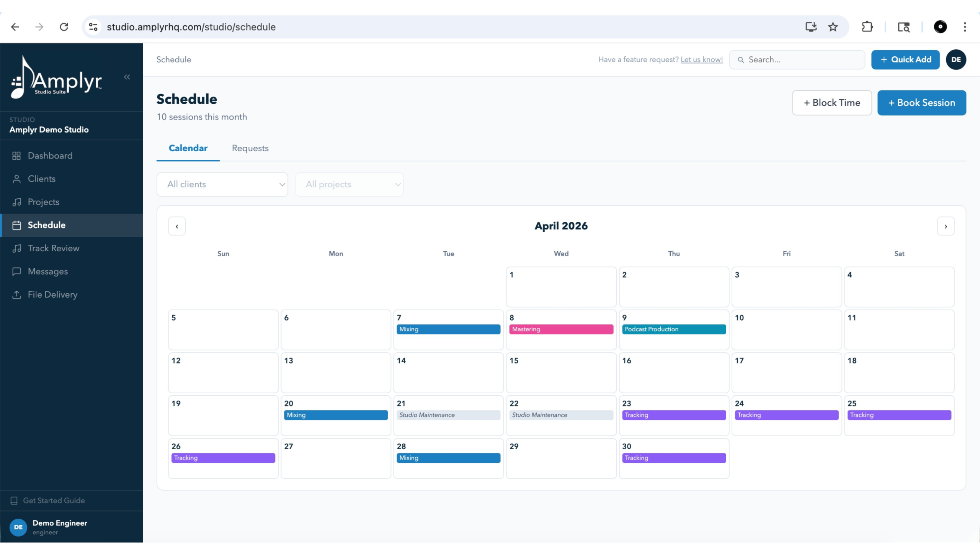Image resolution: width=980 pixels, height=555 pixels.
Task: Advance to the next month
Action: 946,226
